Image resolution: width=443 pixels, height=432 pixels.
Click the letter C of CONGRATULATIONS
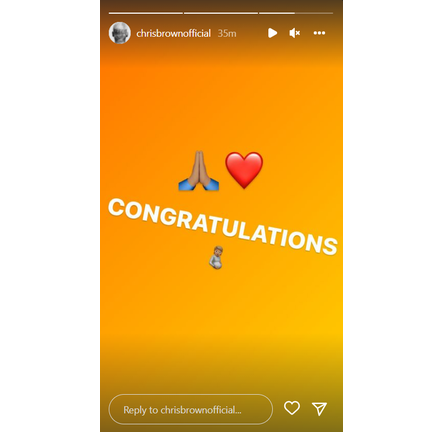pos(115,208)
